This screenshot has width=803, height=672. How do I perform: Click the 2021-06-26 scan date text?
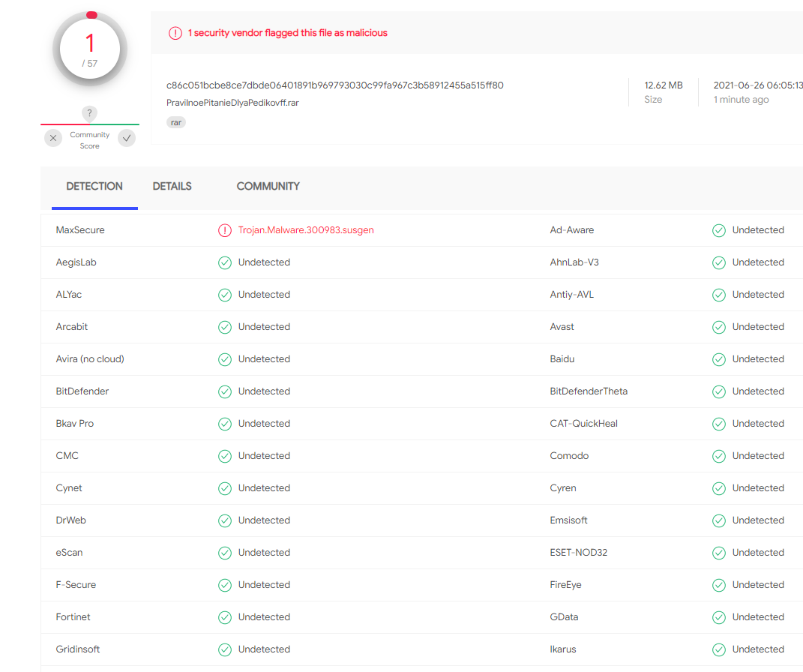tap(758, 85)
